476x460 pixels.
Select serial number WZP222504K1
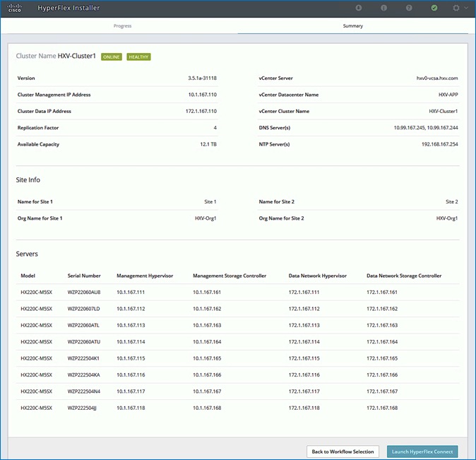(x=83, y=358)
